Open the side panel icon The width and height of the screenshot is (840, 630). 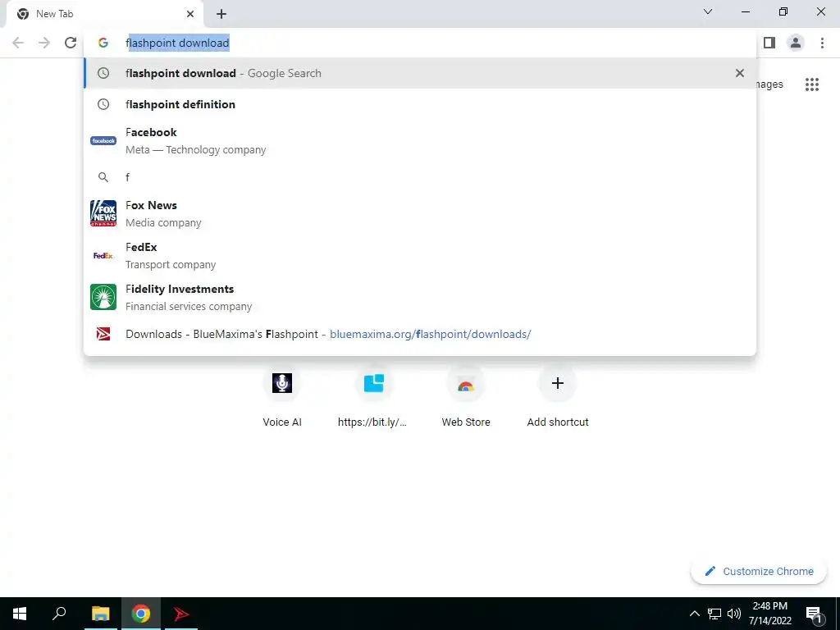(x=769, y=43)
